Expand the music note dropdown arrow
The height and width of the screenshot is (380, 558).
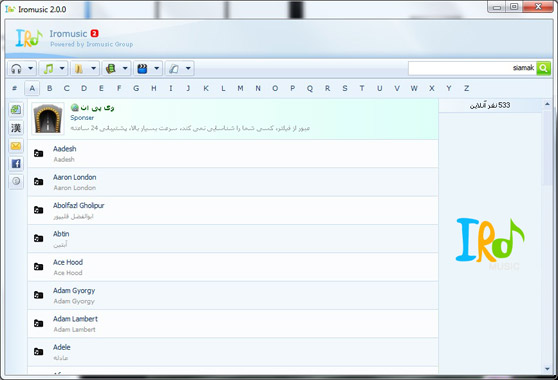(x=62, y=68)
